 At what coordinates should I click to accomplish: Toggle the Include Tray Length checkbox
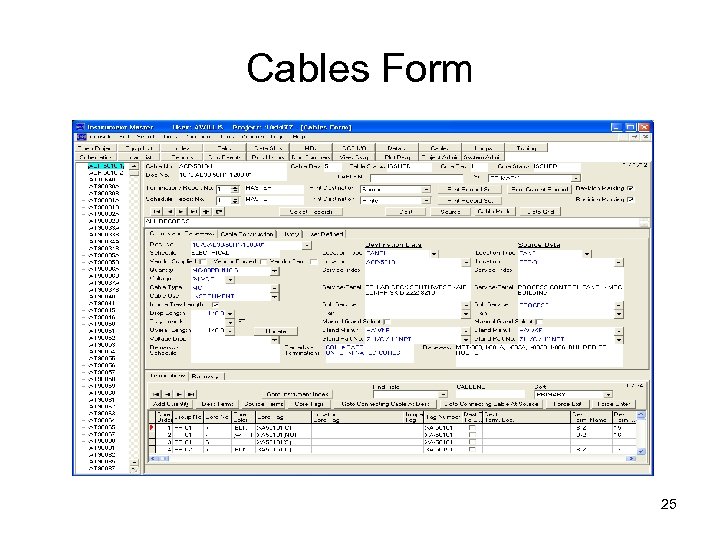(x=215, y=304)
